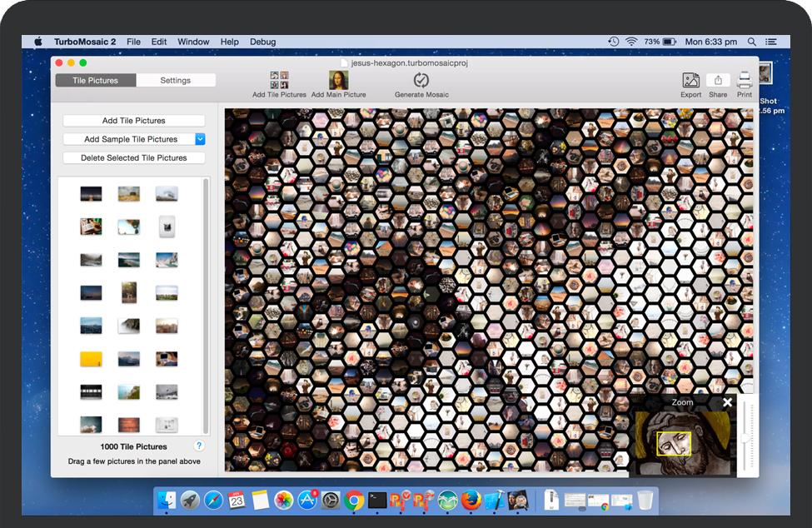Open the Debug menu
The width and height of the screenshot is (812, 528).
click(262, 42)
